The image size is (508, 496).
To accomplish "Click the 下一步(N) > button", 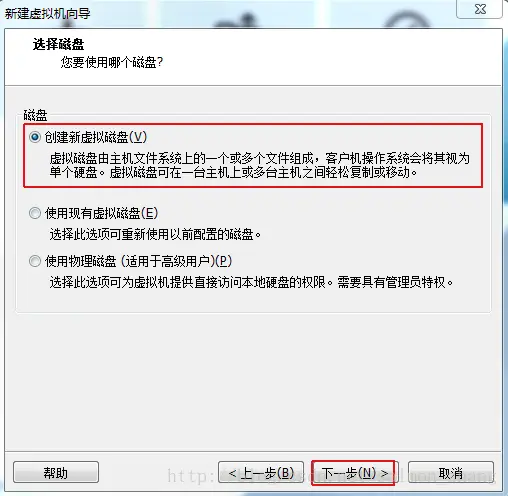I will [355, 472].
